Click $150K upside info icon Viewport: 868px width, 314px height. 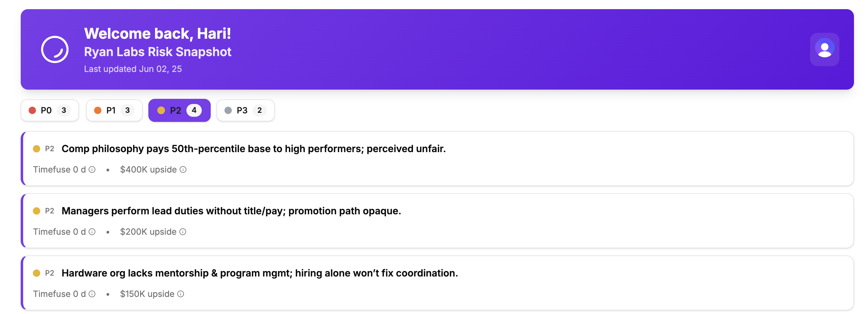(x=181, y=294)
